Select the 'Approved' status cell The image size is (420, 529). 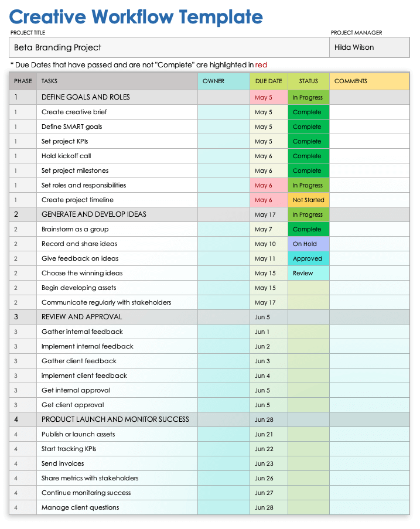point(308,258)
